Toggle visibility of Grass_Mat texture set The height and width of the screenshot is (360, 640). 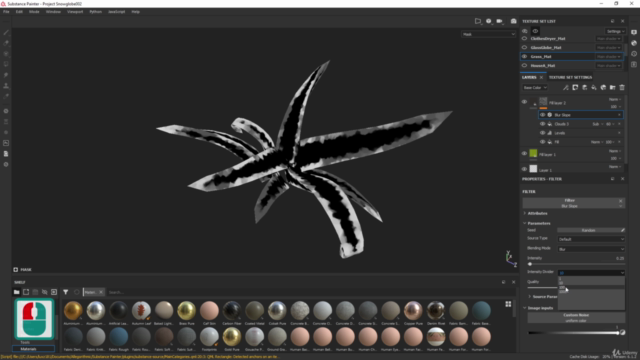coord(524,56)
